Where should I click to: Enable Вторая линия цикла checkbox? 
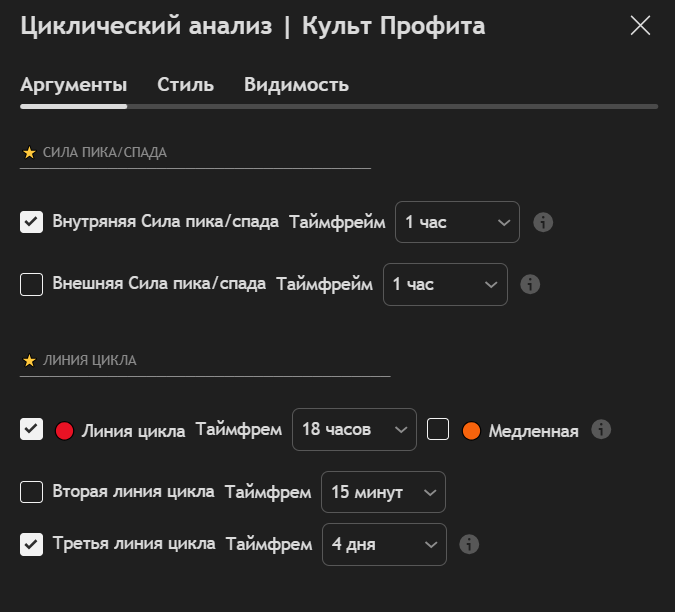coord(31,492)
